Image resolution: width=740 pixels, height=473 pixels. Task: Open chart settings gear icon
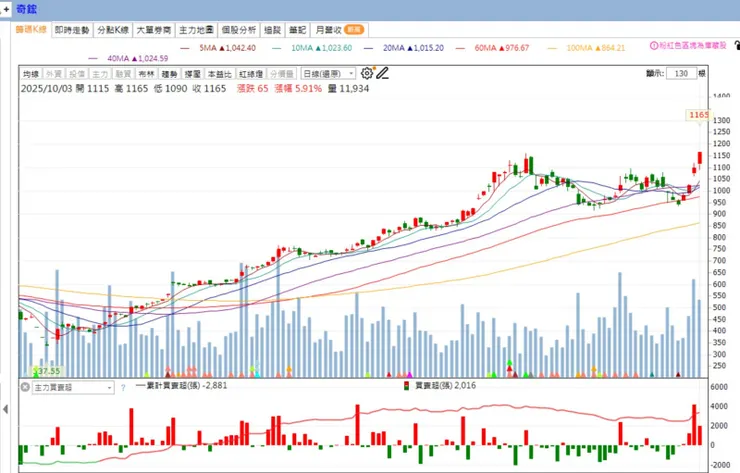[x=367, y=73]
